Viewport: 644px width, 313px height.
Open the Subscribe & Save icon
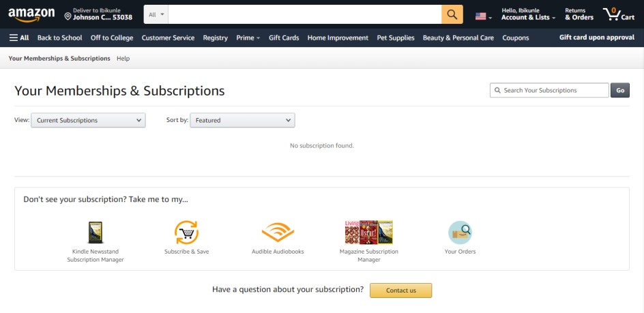186,233
